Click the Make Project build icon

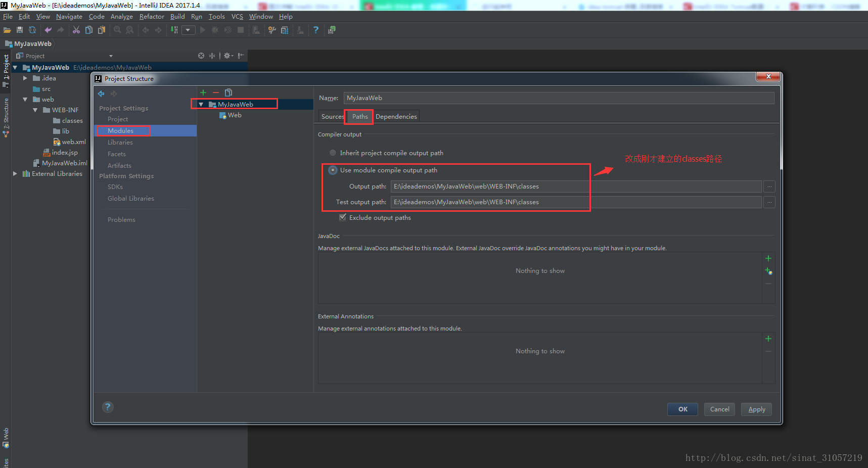pos(174,30)
